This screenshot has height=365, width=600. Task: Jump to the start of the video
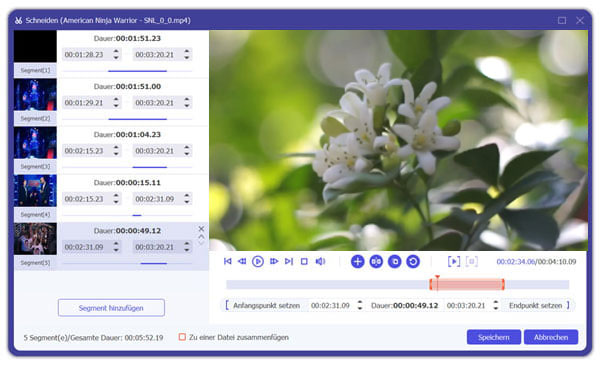228,261
